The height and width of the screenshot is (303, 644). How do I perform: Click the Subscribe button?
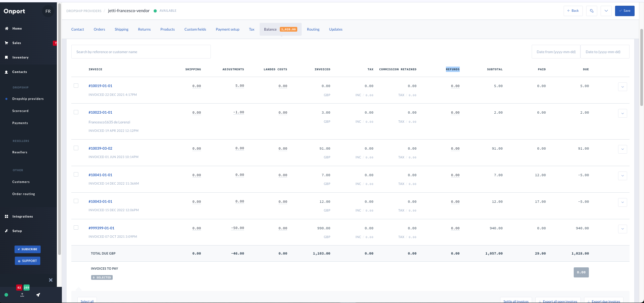click(x=28, y=249)
